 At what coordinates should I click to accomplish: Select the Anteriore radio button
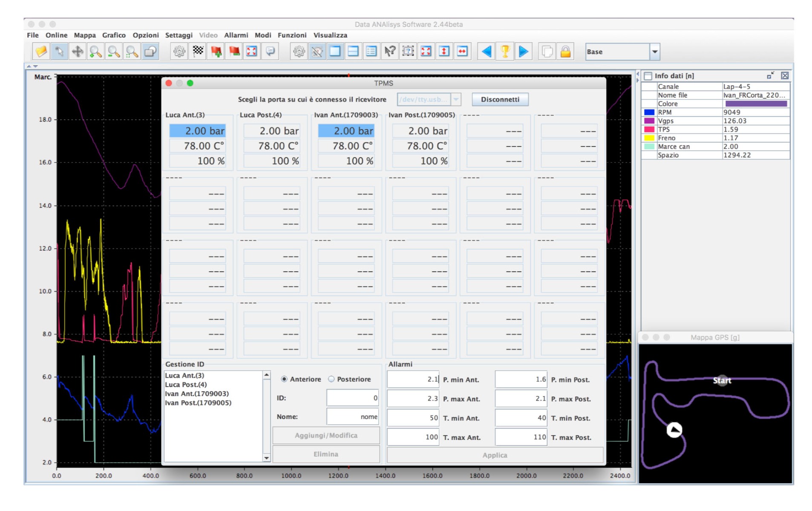pyautogui.click(x=284, y=379)
